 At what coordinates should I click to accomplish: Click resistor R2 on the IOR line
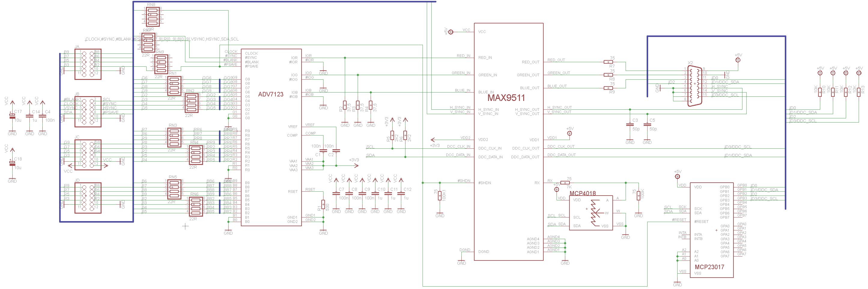345,105
